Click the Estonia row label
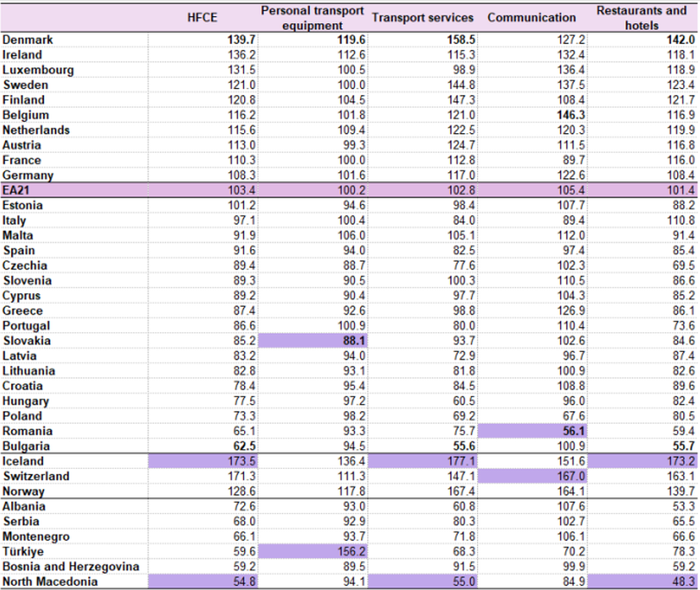 pos(23,205)
